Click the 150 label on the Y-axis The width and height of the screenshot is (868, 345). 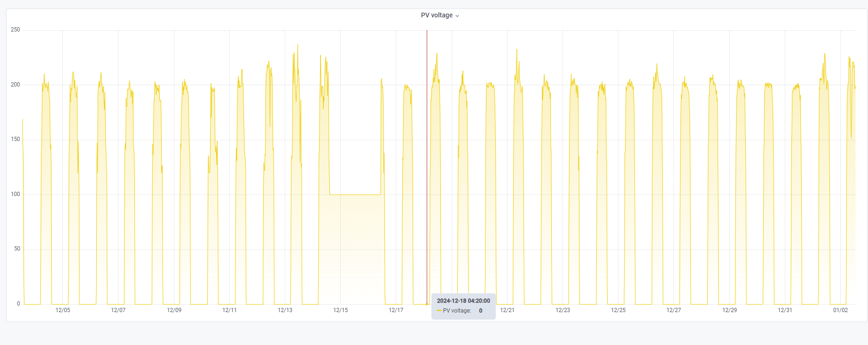(x=16, y=139)
